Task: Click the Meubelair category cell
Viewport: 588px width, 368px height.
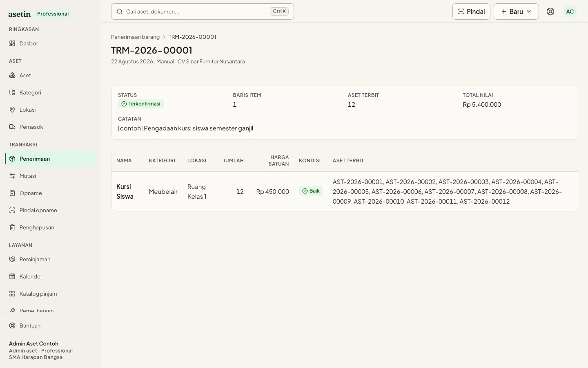Action: [x=163, y=191]
